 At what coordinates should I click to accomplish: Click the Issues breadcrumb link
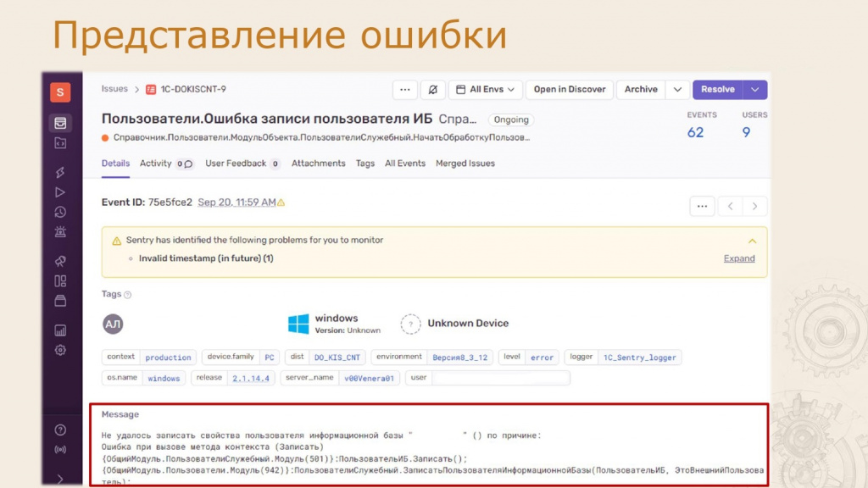114,89
